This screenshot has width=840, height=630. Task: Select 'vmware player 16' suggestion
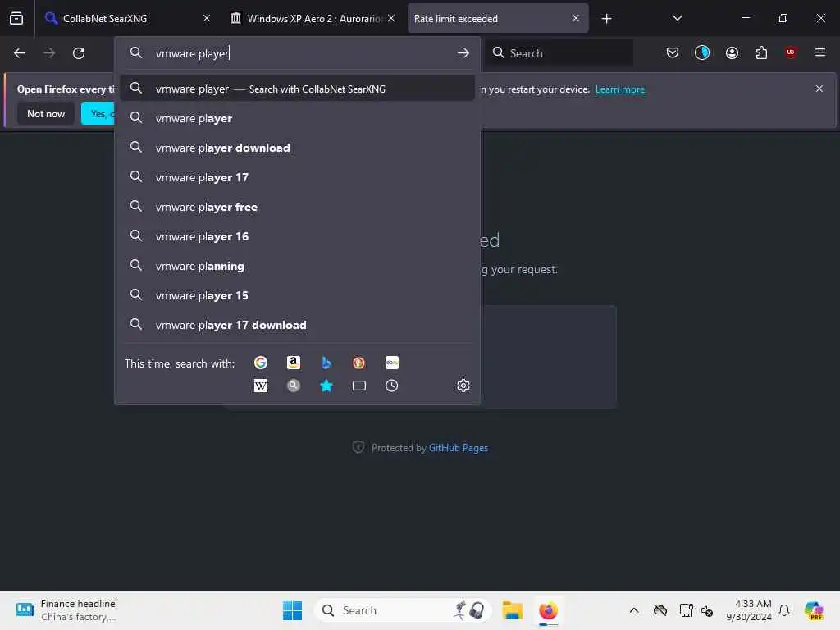[297, 236]
